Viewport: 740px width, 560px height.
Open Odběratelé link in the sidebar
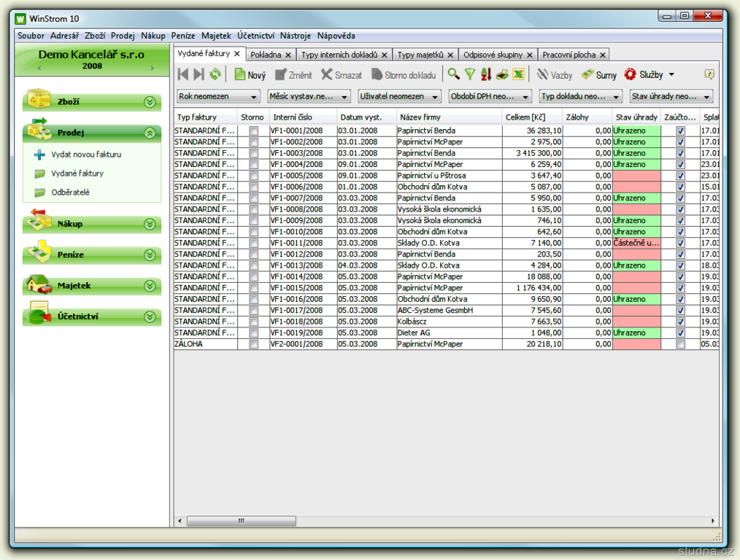pyautogui.click(x=70, y=192)
